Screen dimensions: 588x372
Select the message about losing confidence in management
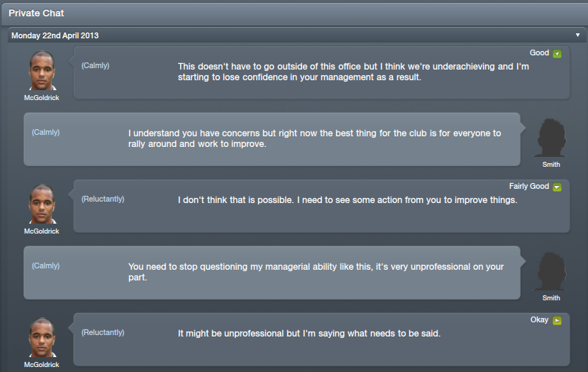pos(353,72)
